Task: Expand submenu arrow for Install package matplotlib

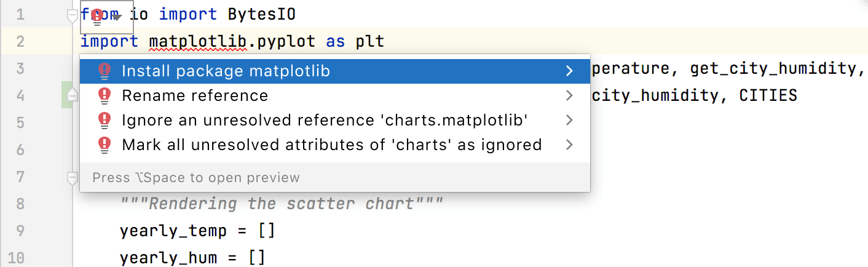Action: click(x=569, y=71)
